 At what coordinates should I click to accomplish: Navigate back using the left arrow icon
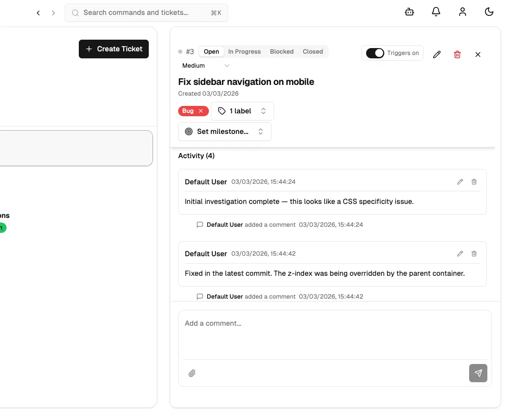tap(38, 13)
